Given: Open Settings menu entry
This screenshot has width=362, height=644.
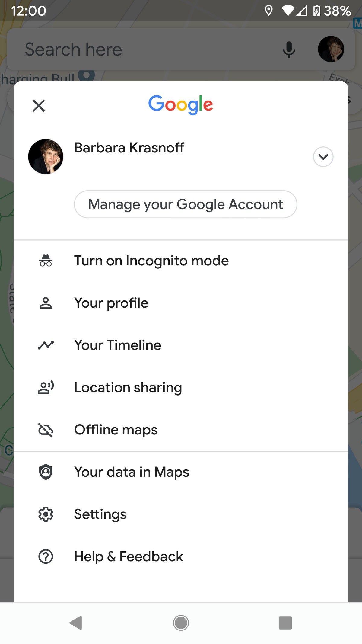Looking at the screenshot, I should pos(181,514).
